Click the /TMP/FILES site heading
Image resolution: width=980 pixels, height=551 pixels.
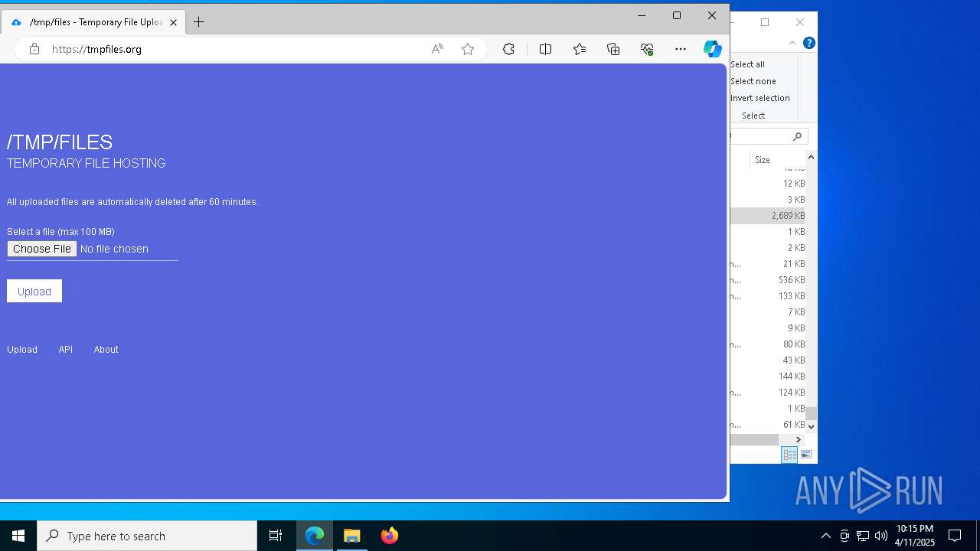pos(60,142)
